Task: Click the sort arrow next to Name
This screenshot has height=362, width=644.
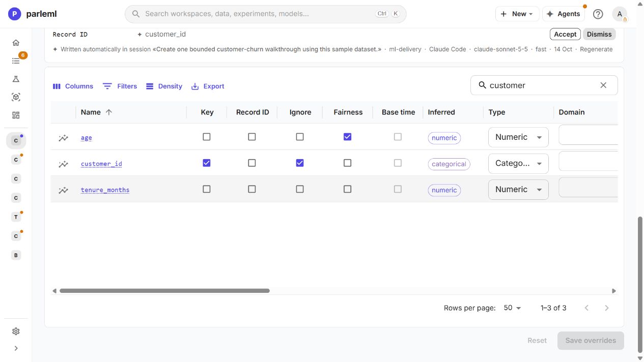Action: tap(108, 112)
